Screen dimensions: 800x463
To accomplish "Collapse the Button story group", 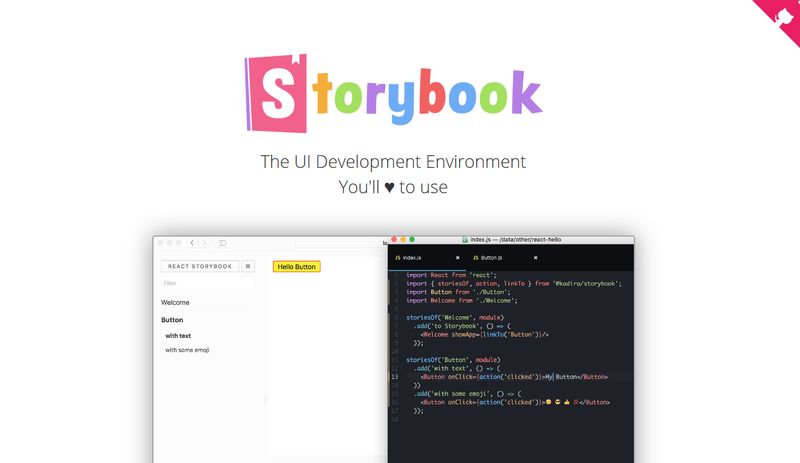I will coord(172,320).
